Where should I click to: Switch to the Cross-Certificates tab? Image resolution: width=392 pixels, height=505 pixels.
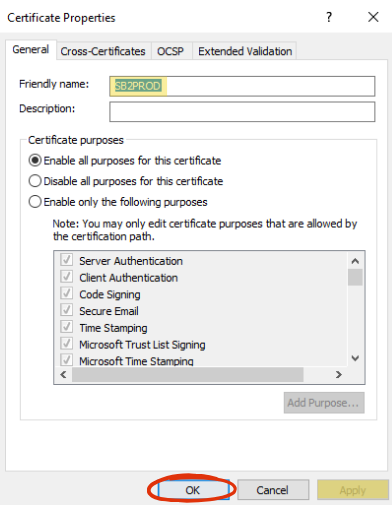(x=103, y=51)
